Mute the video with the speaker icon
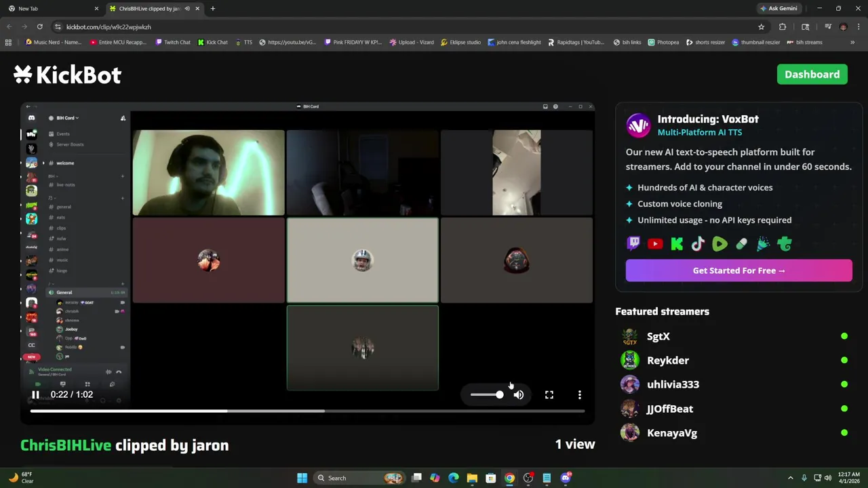Image resolution: width=868 pixels, height=488 pixels. click(519, 394)
